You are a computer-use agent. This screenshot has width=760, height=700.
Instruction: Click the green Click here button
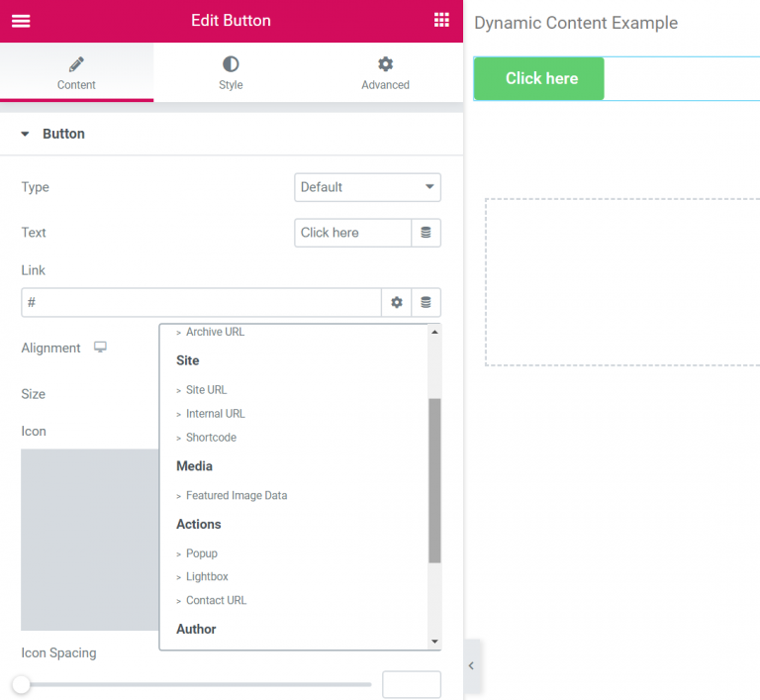[539, 78]
